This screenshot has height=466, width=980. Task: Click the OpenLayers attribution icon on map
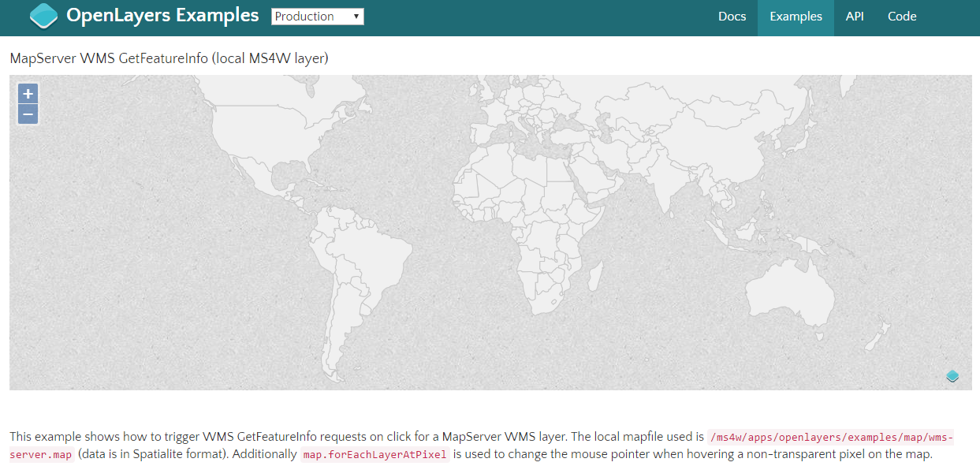952,376
